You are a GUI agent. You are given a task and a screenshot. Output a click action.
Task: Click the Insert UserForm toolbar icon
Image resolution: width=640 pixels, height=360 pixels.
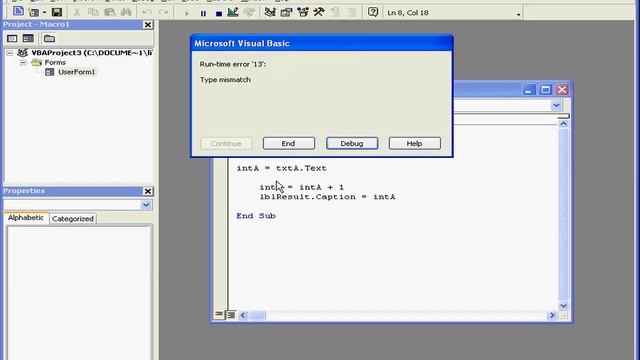click(x=33, y=12)
